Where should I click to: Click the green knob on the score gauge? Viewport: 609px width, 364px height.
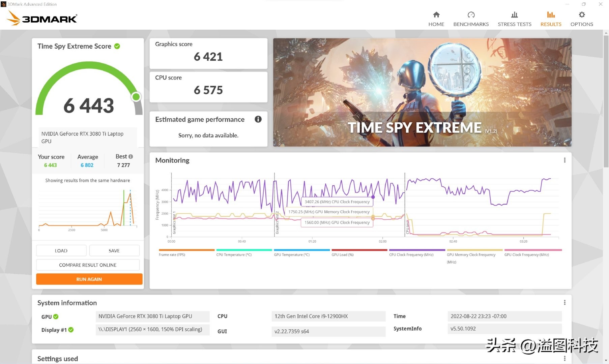pos(136,97)
